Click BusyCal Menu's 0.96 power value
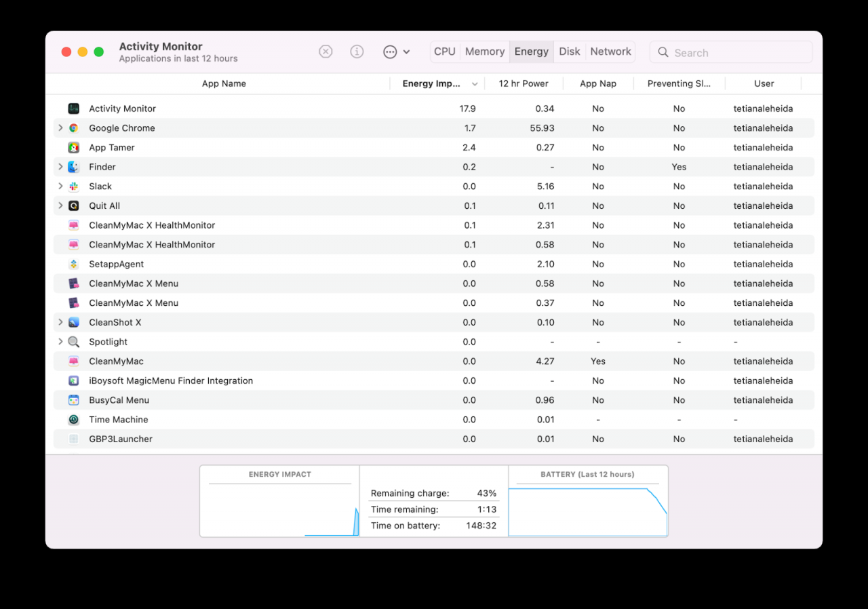The width and height of the screenshot is (868, 609). (545, 401)
